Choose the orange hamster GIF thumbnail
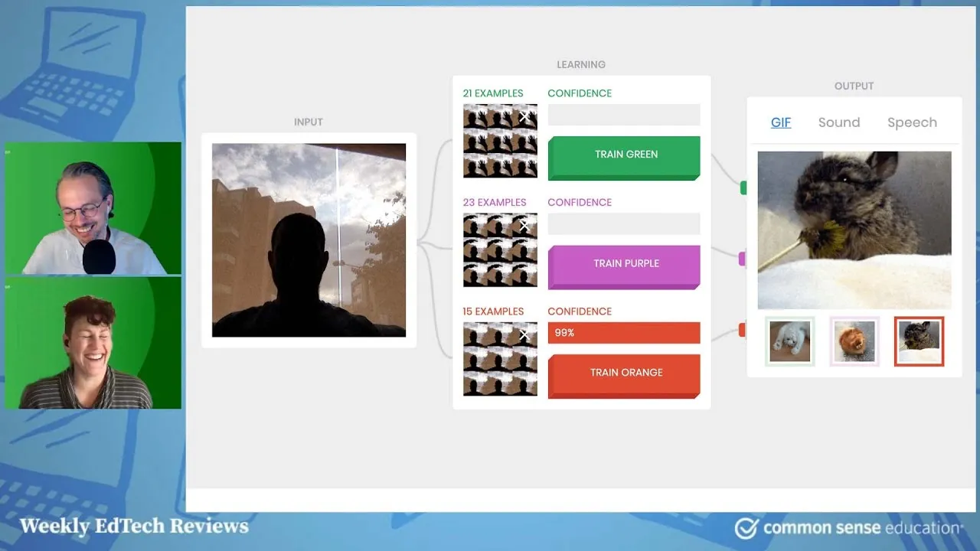This screenshot has width=980, height=551. coord(854,341)
